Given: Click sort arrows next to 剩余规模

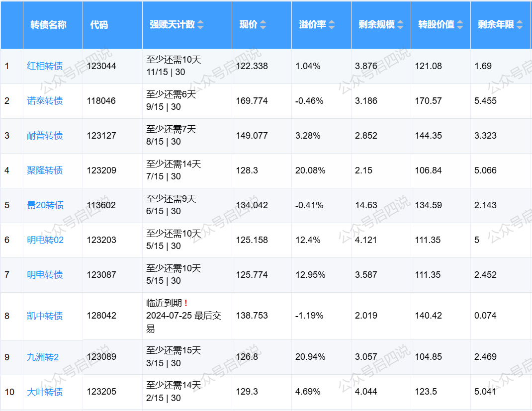Looking at the screenshot, I should click(x=400, y=25).
